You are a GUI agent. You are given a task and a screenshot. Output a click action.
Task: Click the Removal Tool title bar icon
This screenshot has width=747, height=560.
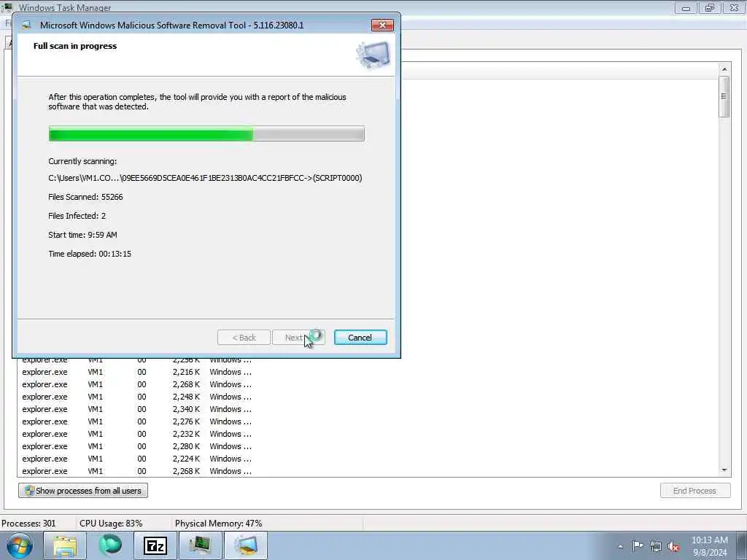coord(27,26)
